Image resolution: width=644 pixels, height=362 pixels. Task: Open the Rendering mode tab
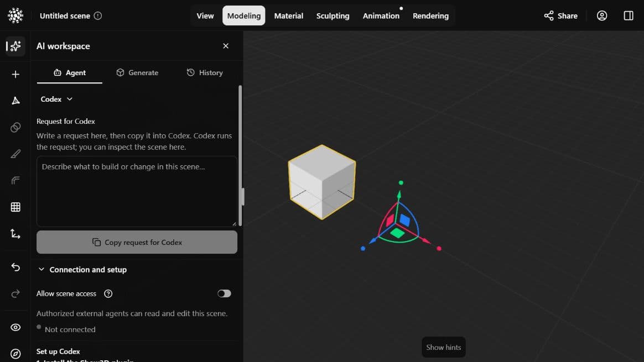pos(430,15)
